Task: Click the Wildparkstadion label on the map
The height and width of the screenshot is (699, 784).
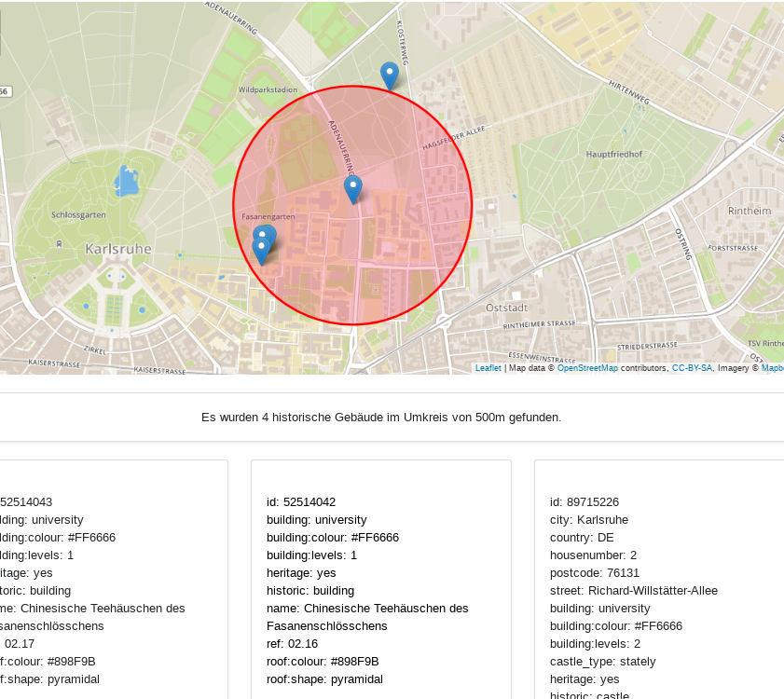Action: click(x=261, y=90)
